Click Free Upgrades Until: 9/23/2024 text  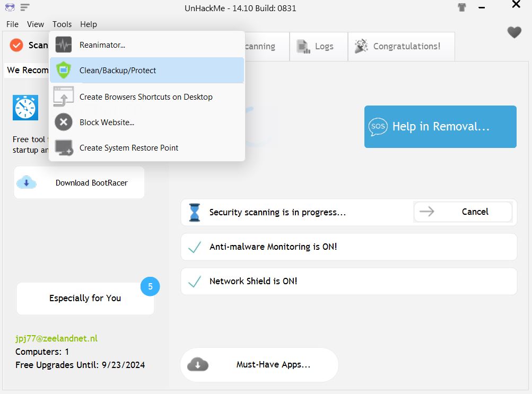point(80,365)
